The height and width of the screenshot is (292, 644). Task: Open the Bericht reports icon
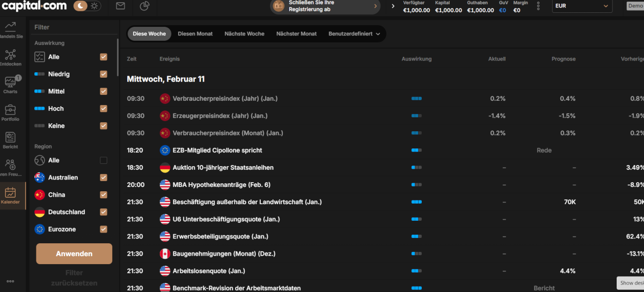[10, 138]
